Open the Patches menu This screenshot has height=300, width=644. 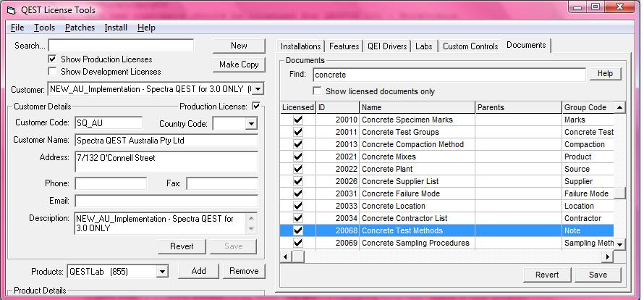coord(80,28)
